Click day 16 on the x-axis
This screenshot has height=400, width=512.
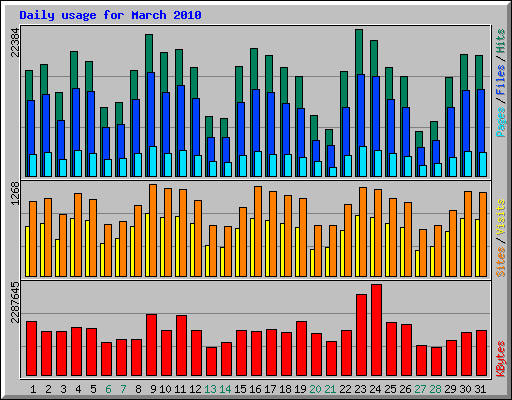pyautogui.click(x=255, y=389)
